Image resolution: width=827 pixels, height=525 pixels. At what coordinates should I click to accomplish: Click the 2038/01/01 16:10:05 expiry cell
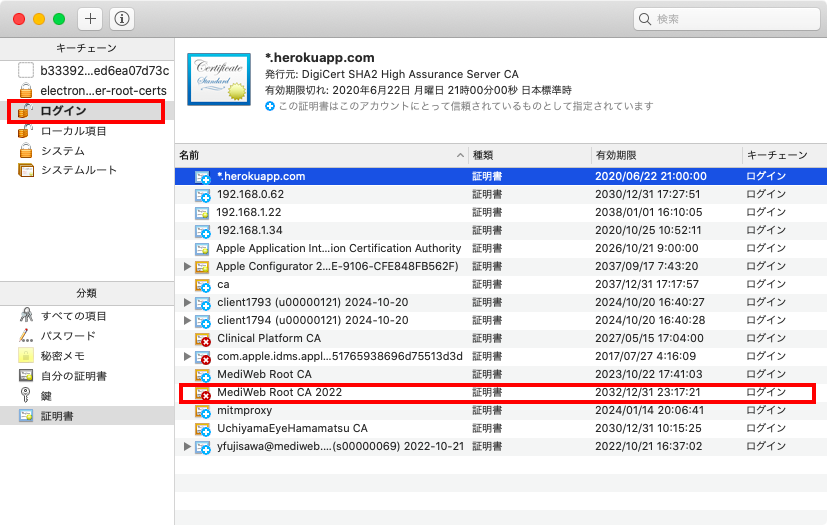[649, 212]
